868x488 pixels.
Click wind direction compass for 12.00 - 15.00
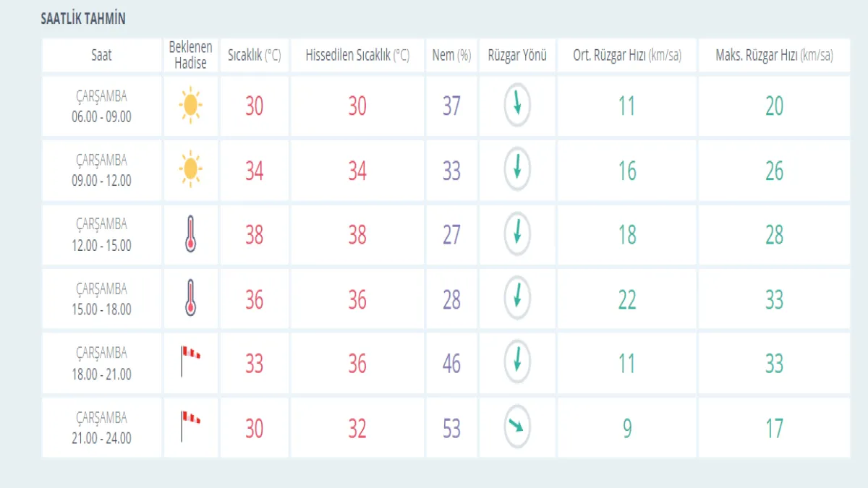click(x=517, y=234)
